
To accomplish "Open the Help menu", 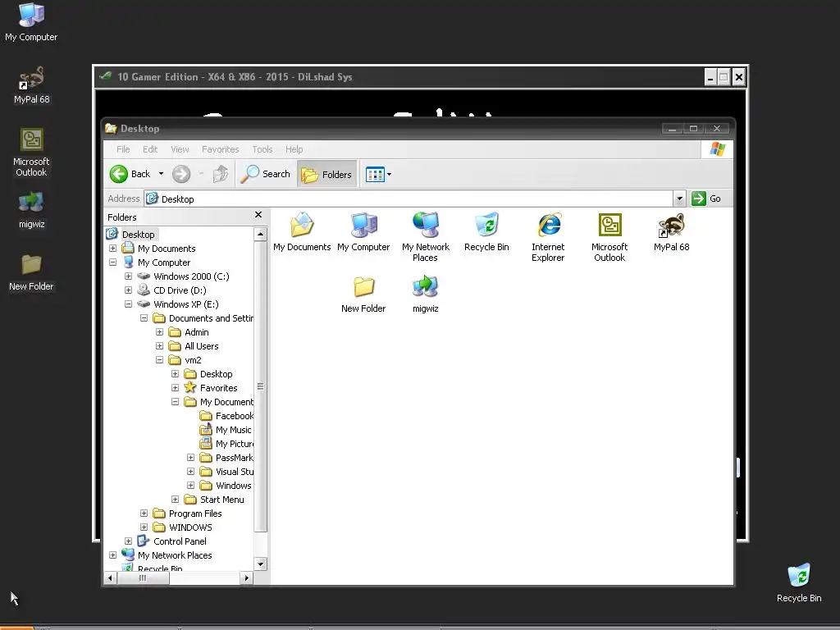I will [294, 149].
